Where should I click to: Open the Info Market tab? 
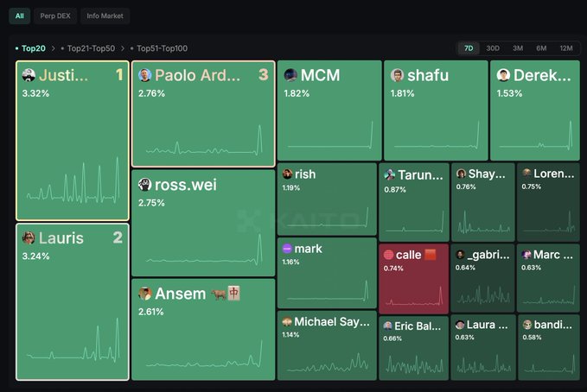click(105, 16)
